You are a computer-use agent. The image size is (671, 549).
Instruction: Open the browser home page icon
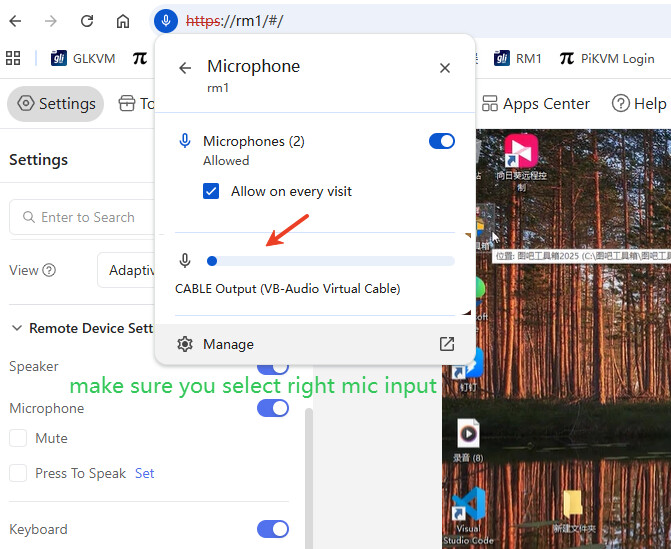coord(122,21)
